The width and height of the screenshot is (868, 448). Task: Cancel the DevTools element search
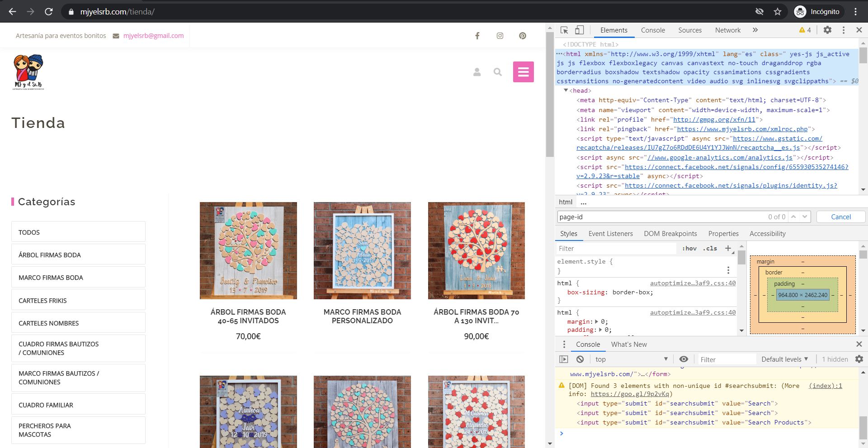click(x=841, y=217)
